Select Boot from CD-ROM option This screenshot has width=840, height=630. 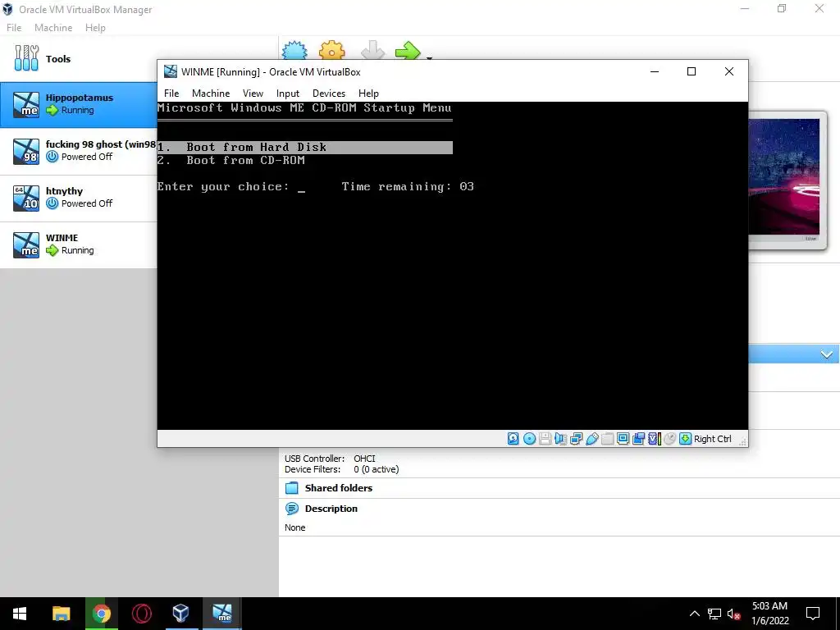pos(231,160)
